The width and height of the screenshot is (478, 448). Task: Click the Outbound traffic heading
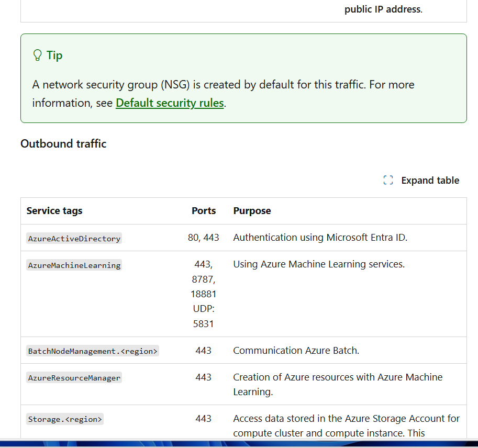[x=63, y=143]
